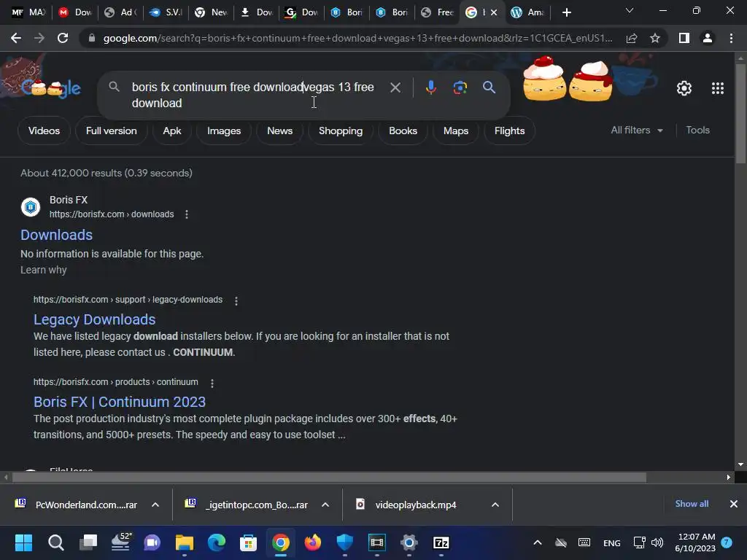Share this page icon in address bar

pos(632,38)
